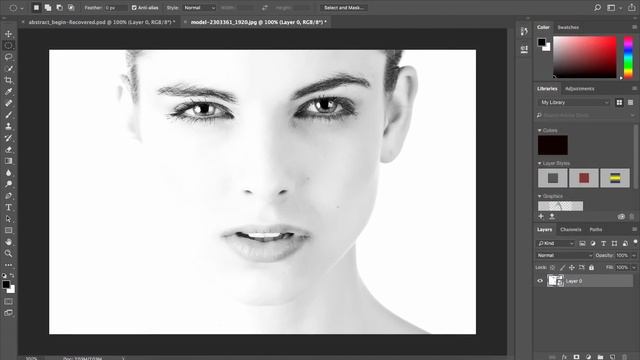Toggle lock transparent pixels

point(552,268)
